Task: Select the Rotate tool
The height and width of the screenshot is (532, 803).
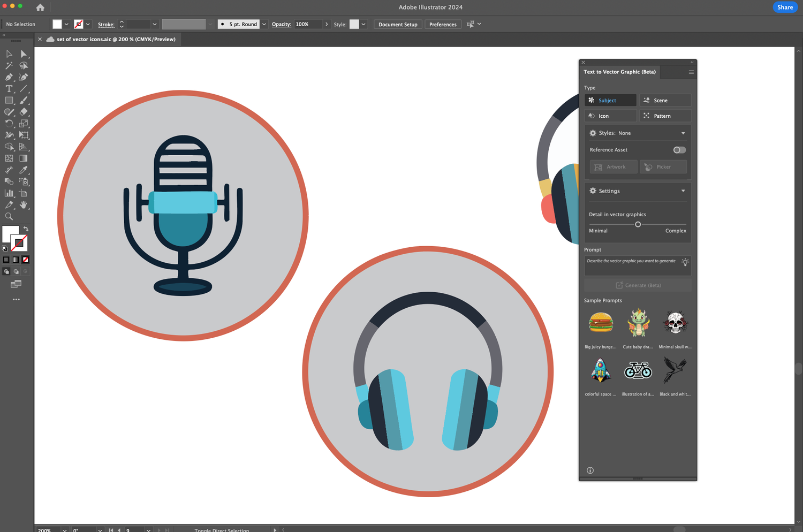Action: (9, 123)
